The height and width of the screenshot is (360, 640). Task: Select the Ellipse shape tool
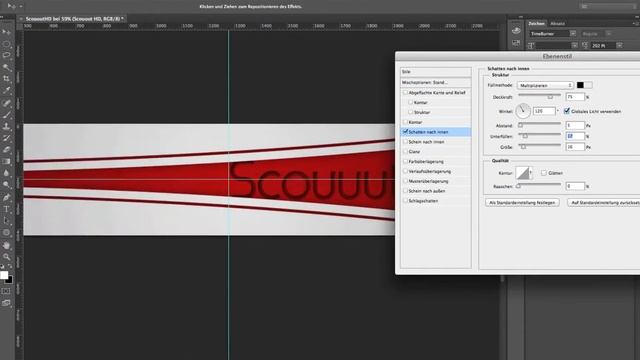click(7, 233)
